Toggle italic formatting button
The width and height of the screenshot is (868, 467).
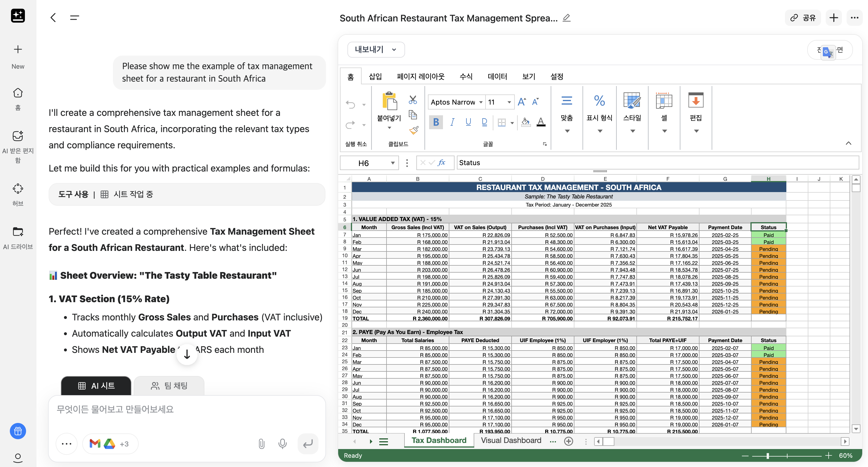tap(452, 122)
